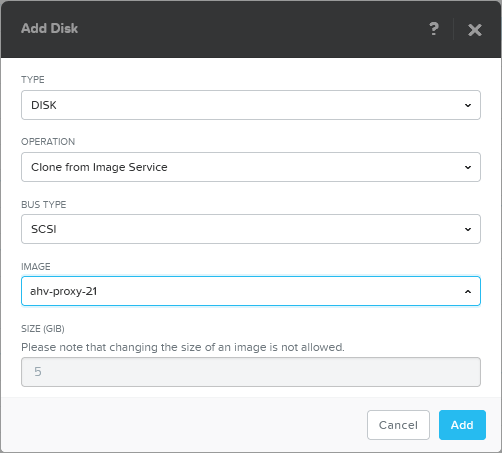Confirm with the blue Add button

pos(462,425)
